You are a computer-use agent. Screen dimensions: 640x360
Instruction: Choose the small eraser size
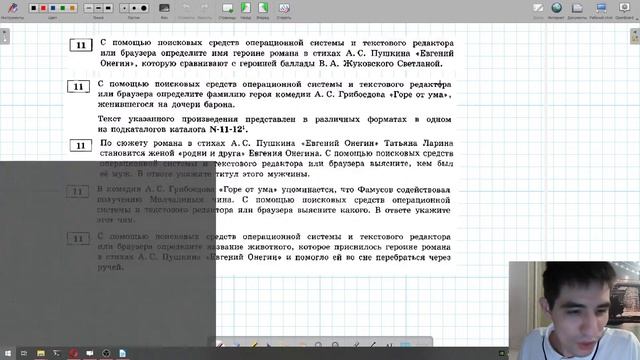click(124, 8)
